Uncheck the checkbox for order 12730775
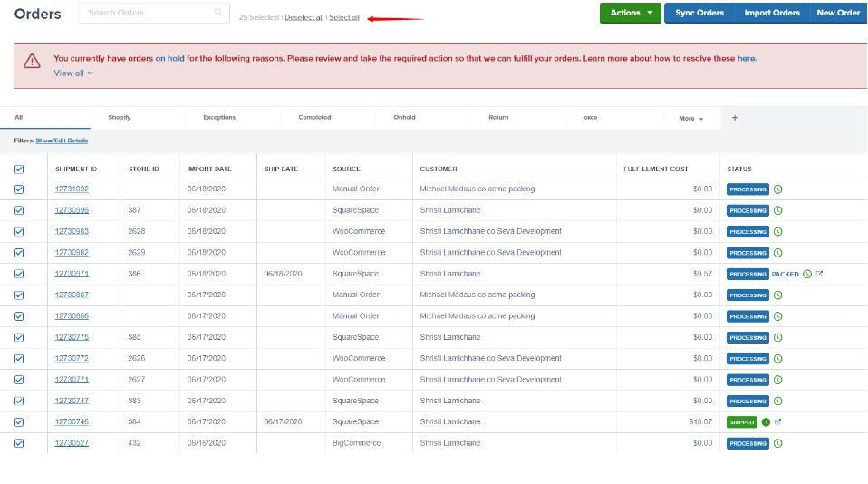Image resolution: width=868 pixels, height=484 pixels. 19,338
